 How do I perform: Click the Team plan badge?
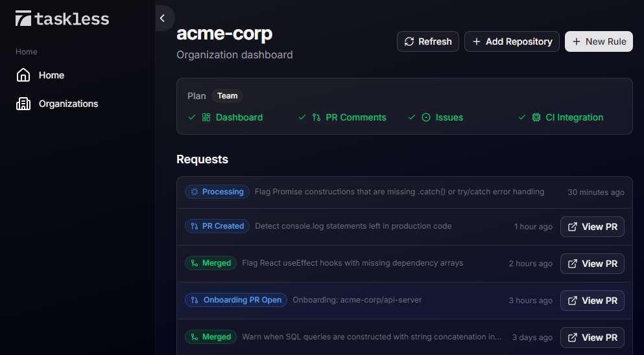coord(227,96)
